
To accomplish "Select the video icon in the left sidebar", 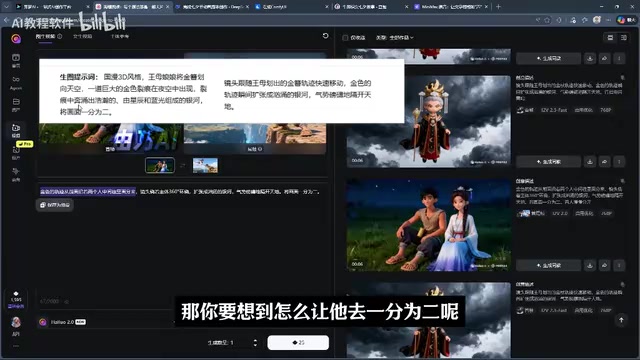I will coord(16,130).
